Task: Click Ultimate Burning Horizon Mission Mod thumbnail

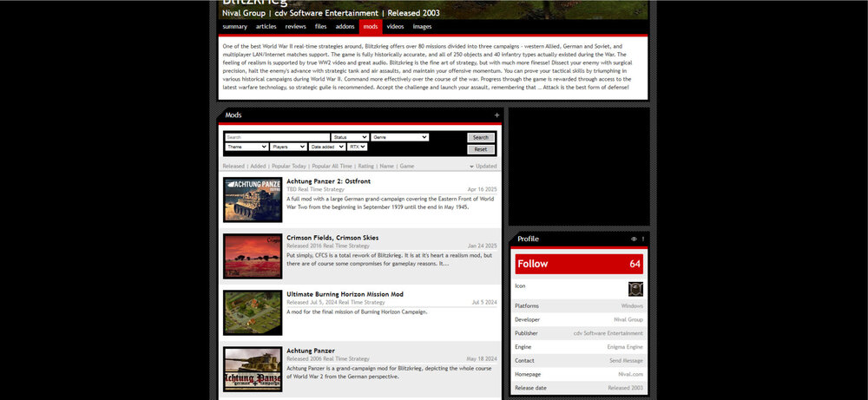Action: [x=253, y=312]
